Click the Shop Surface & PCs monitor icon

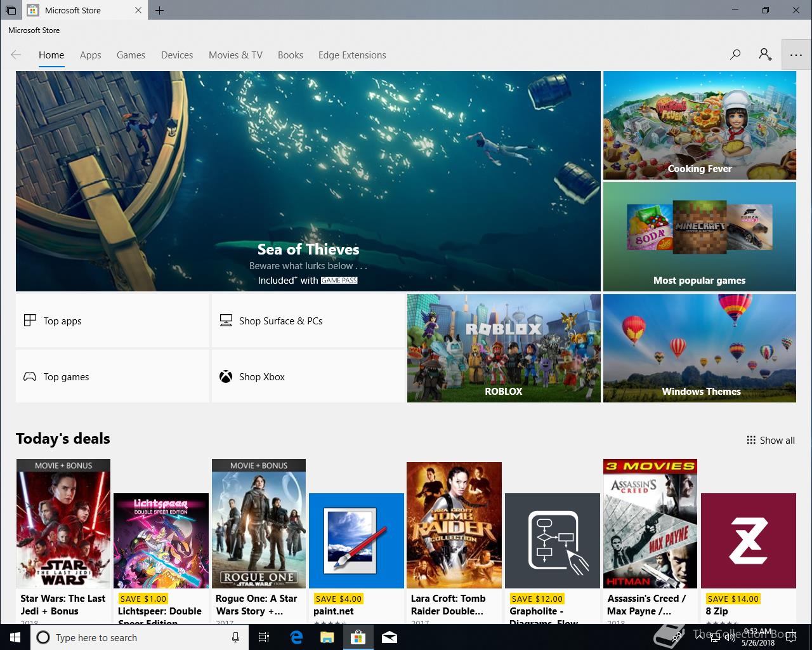click(x=226, y=321)
